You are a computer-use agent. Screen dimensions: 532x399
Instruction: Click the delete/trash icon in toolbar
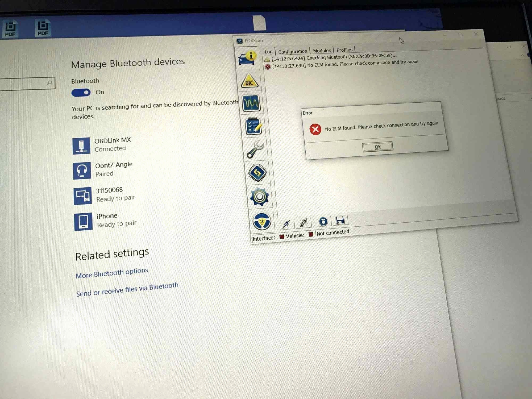325,221
